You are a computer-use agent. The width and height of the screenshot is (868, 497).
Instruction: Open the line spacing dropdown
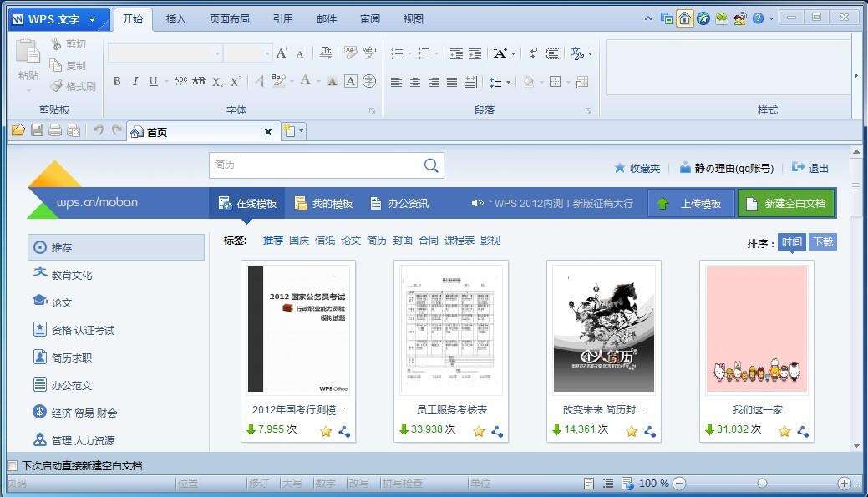point(508,82)
